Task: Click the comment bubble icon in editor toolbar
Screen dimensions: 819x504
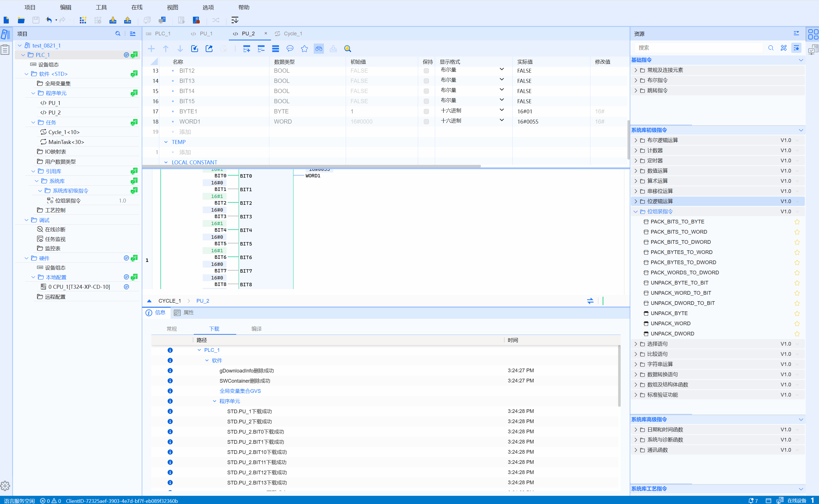Action: coord(290,49)
